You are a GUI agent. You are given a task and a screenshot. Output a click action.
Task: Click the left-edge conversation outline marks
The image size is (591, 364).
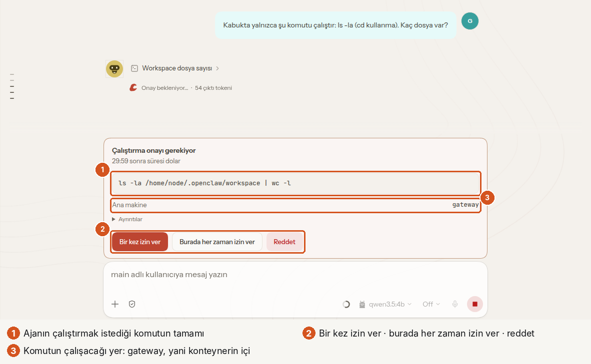coord(12,86)
